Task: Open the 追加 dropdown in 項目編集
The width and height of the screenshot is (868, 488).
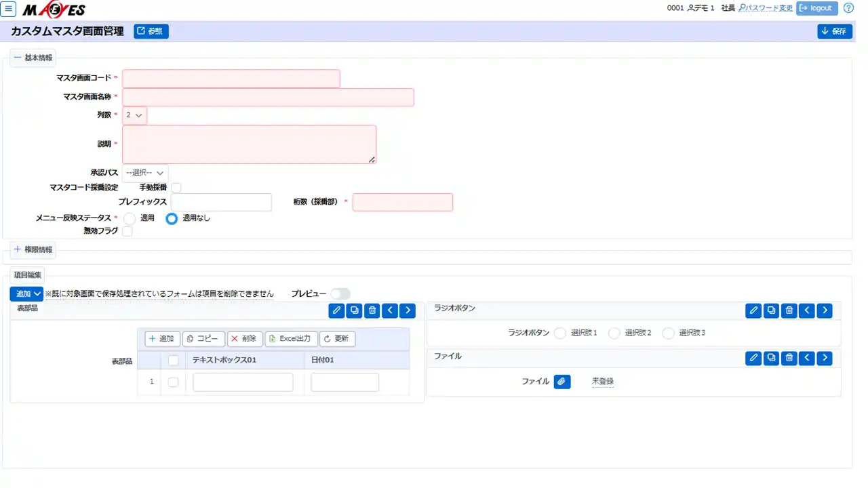Action: tap(27, 293)
